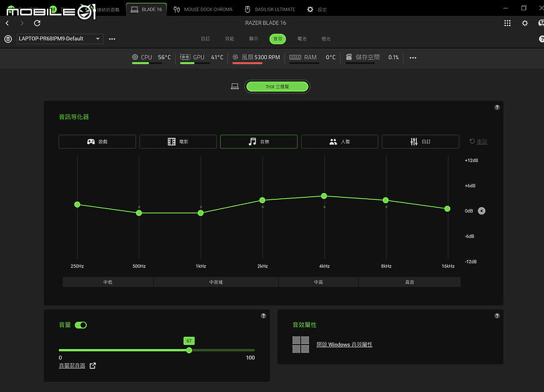Screen dimensions: 544x392
Task: Click the GPU temperature indicator
Action: 202,58
